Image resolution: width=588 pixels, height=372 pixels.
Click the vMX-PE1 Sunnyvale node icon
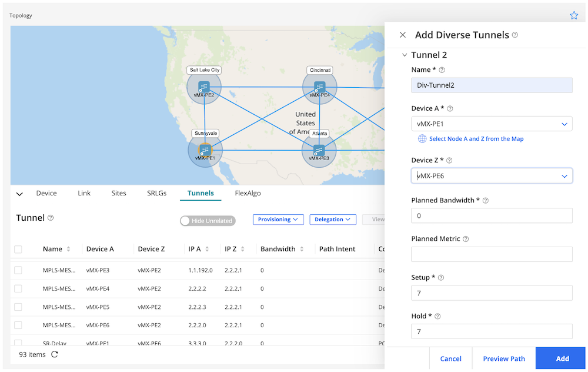(x=205, y=150)
